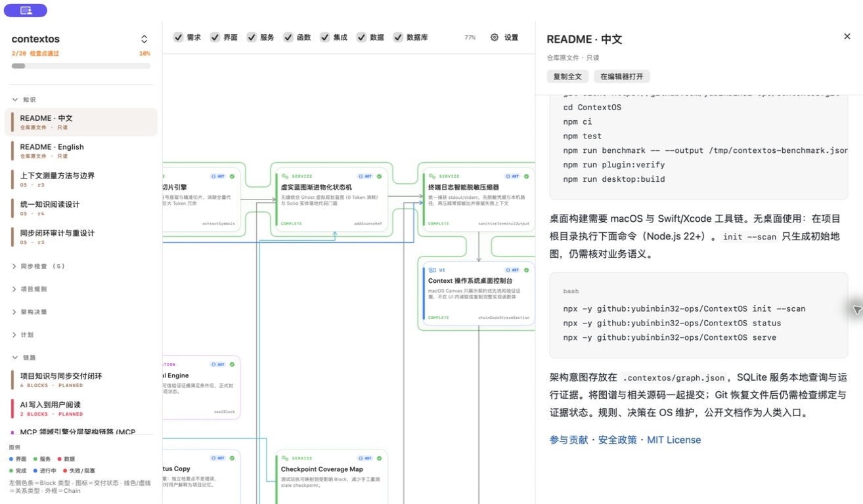Viewport: 863px width, 504px height.
Task: Click the AST badge on Context 操作系统桌面控制台 card
Action: pos(513,270)
